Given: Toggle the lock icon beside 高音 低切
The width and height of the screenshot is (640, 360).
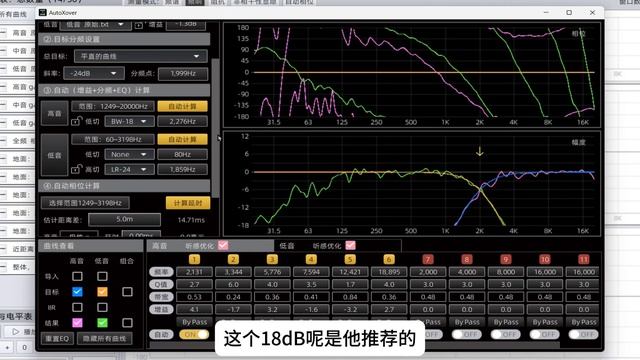Looking at the screenshot, I should tap(76, 121).
